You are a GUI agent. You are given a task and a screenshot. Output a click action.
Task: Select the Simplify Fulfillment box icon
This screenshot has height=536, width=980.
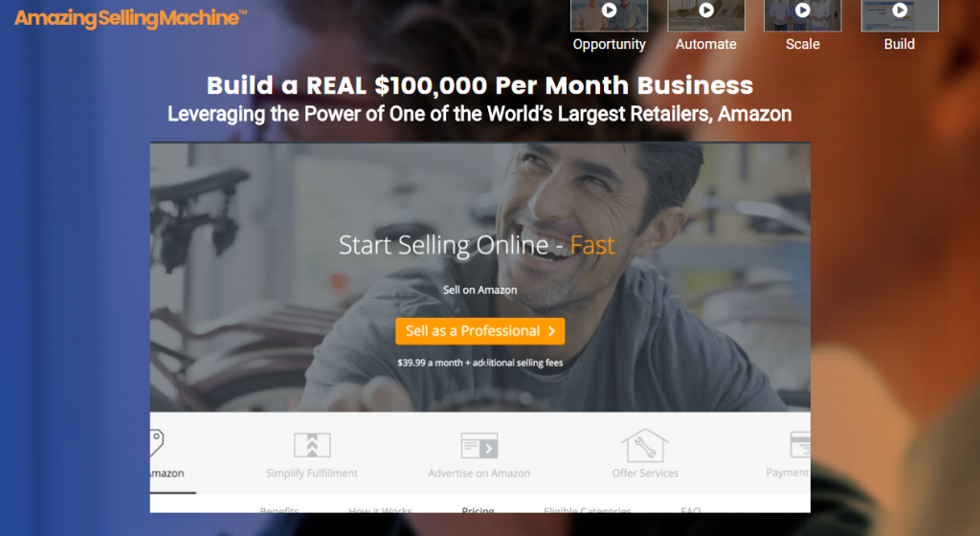pyautogui.click(x=312, y=445)
